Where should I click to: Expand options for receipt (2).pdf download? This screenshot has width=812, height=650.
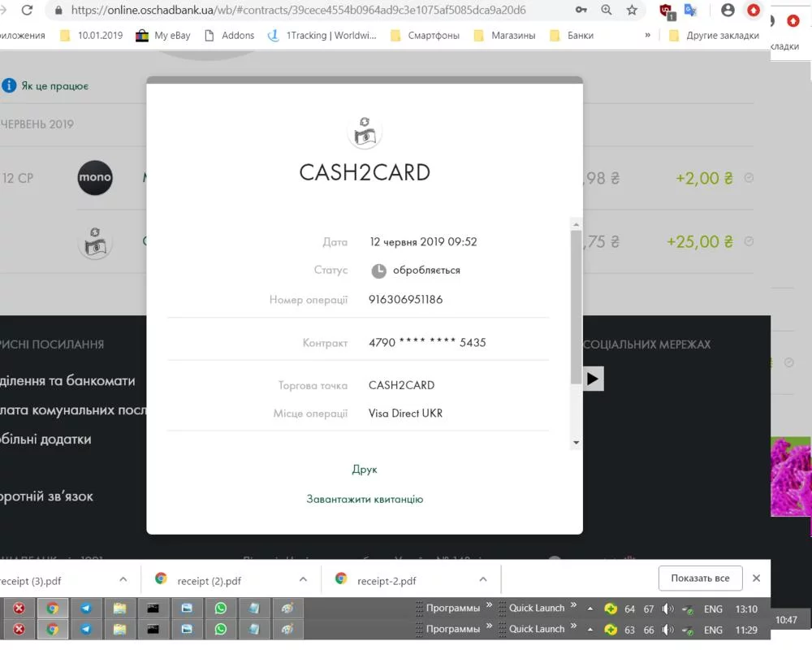(304, 579)
